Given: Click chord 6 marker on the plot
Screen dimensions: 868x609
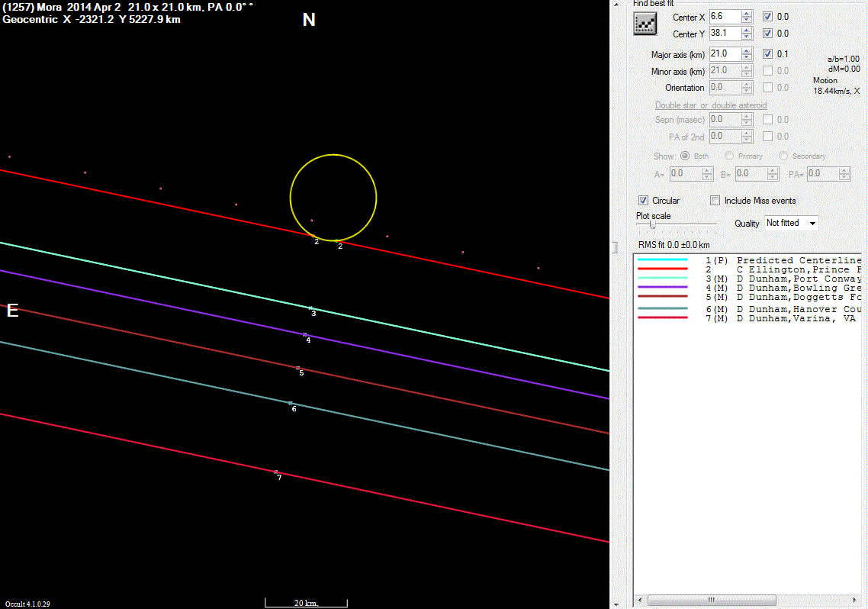Looking at the screenshot, I should point(291,403).
